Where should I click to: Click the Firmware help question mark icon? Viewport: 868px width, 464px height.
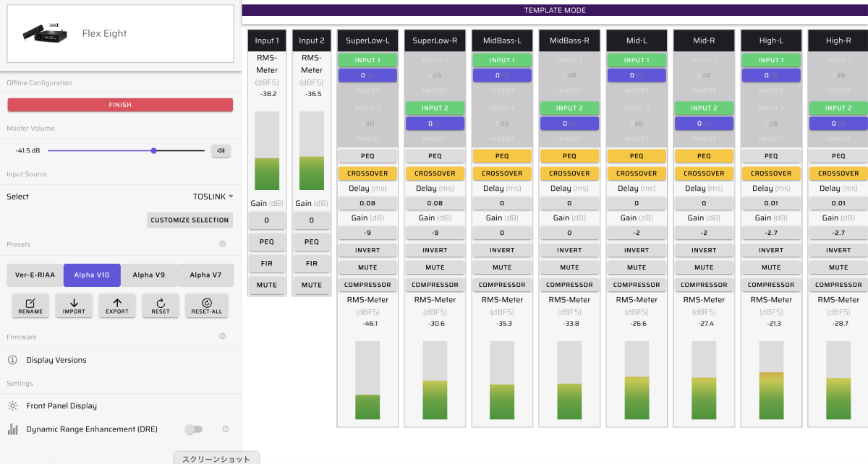point(222,336)
